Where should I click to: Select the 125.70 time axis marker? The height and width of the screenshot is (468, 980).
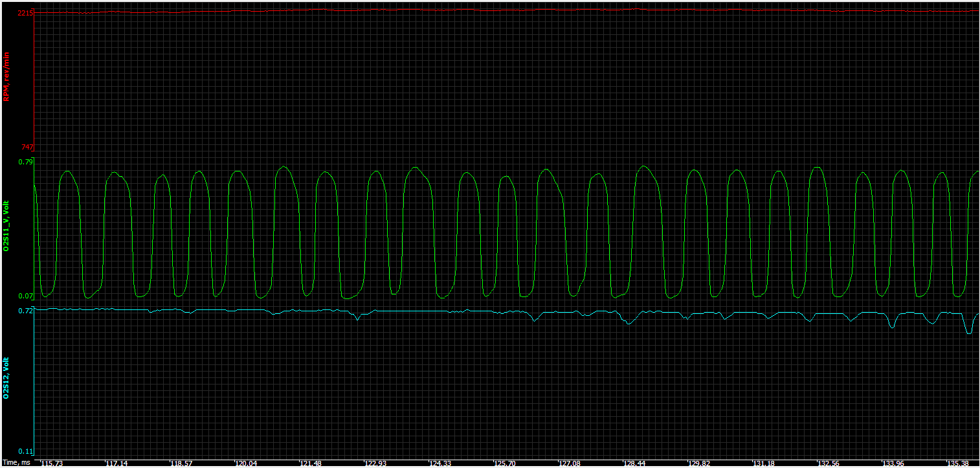pos(505,463)
